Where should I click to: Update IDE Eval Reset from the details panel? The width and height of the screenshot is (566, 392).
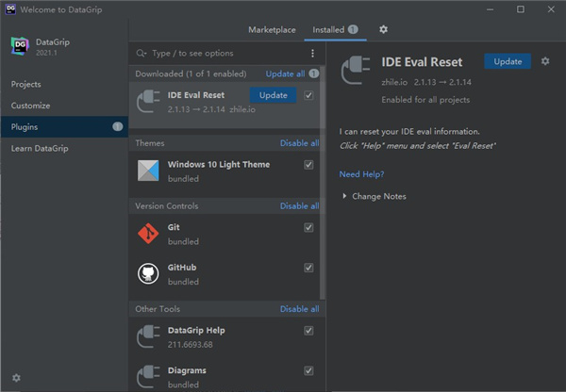508,61
